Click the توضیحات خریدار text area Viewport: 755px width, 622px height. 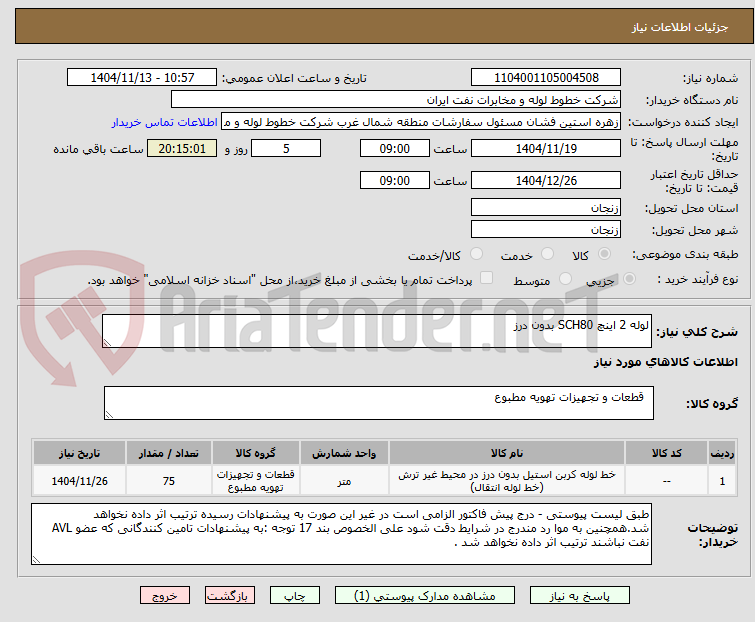click(x=341, y=533)
